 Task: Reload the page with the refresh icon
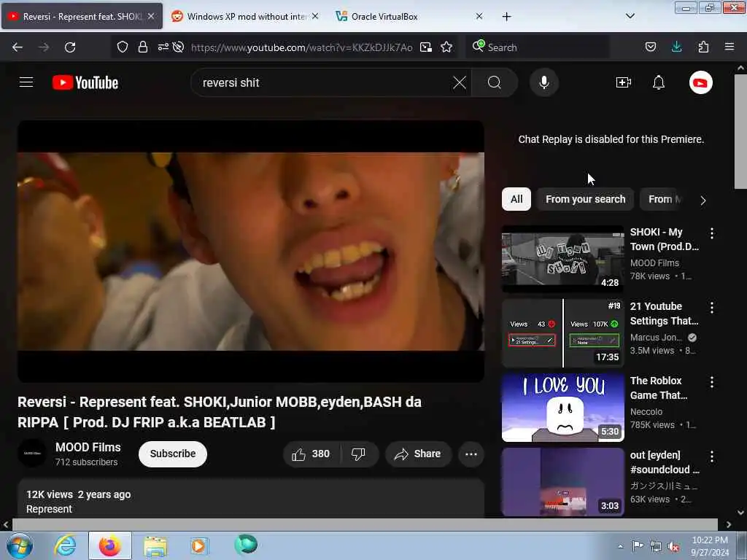click(x=70, y=47)
